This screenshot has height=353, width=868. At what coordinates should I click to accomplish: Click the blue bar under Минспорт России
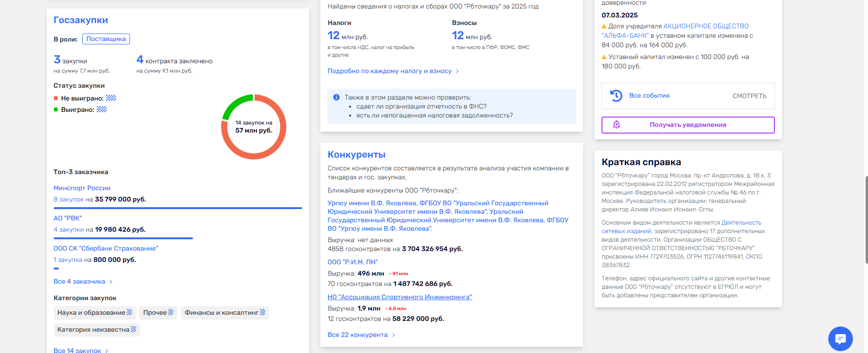point(178,208)
